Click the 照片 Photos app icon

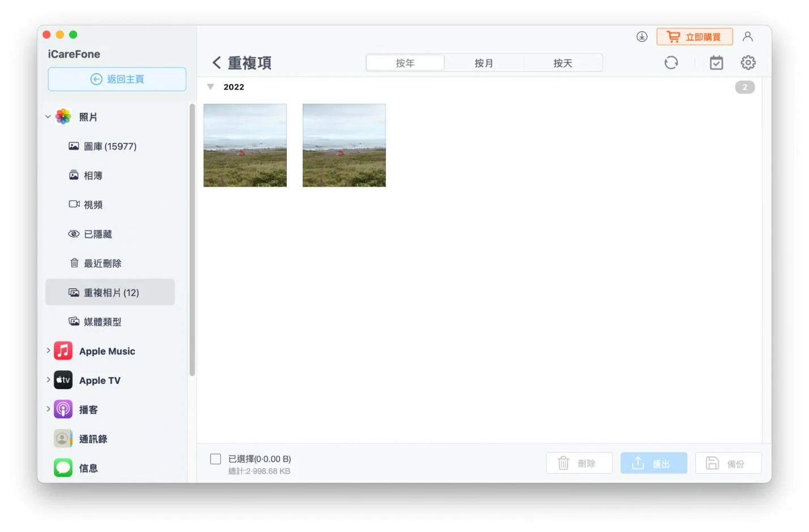63,117
